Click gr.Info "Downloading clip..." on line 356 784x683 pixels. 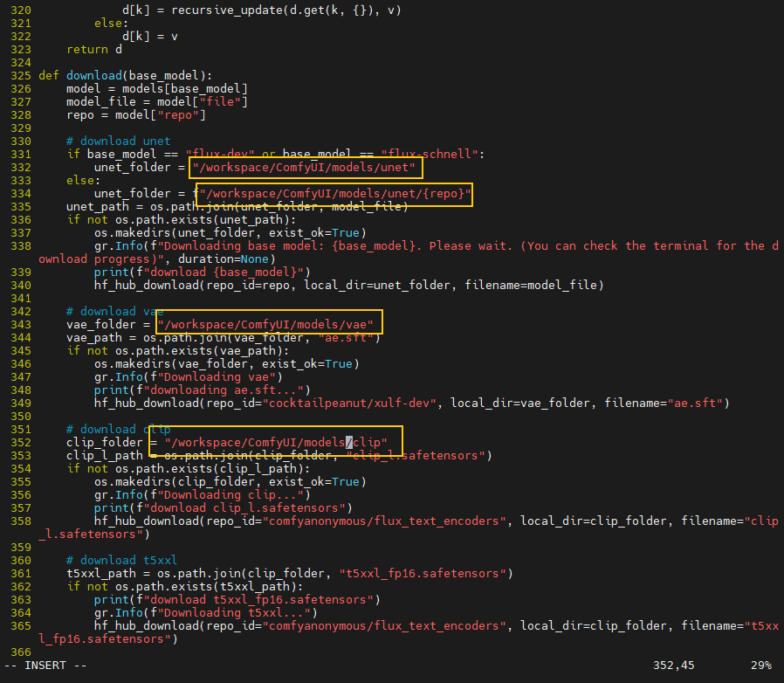pos(203,495)
